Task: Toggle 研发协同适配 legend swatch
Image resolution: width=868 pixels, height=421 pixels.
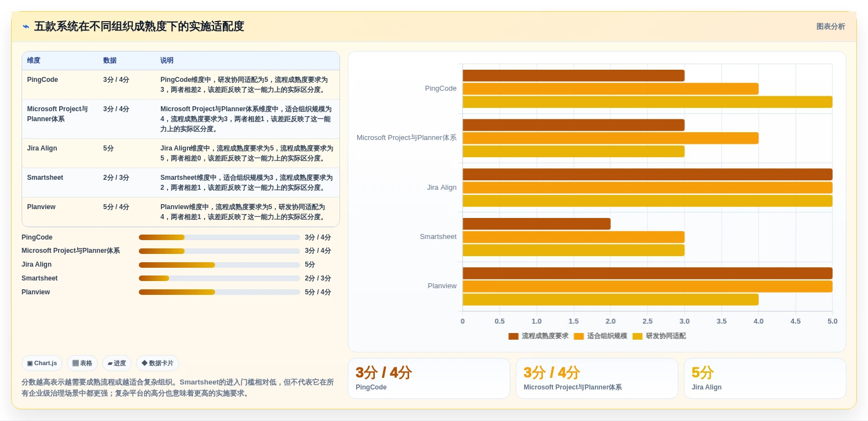Action: pos(637,336)
